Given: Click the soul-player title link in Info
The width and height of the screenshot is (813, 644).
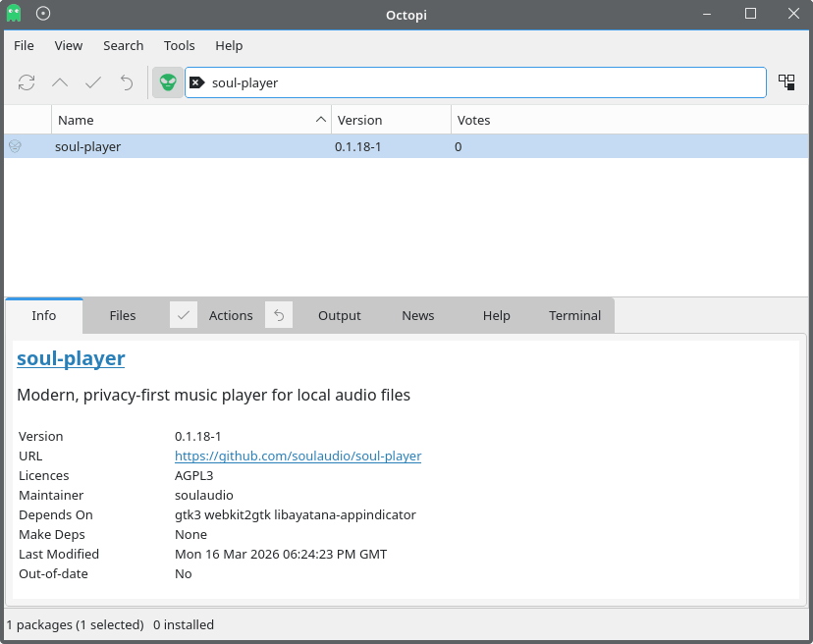Looking at the screenshot, I should (71, 358).
